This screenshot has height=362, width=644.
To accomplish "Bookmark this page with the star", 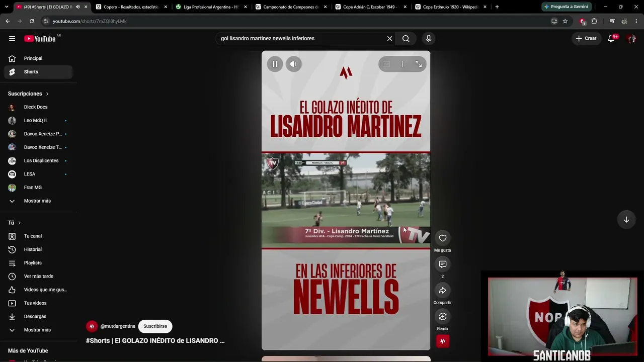I will click(565, 21).
